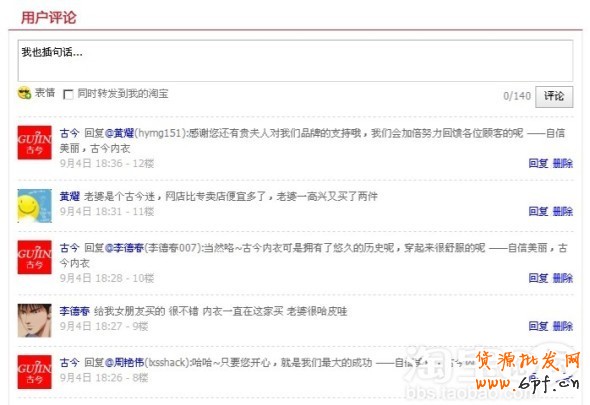This screenshot has width=590, height=405.
Task: Reply to the 10楼 comment
Action: (x=538, y=278)
